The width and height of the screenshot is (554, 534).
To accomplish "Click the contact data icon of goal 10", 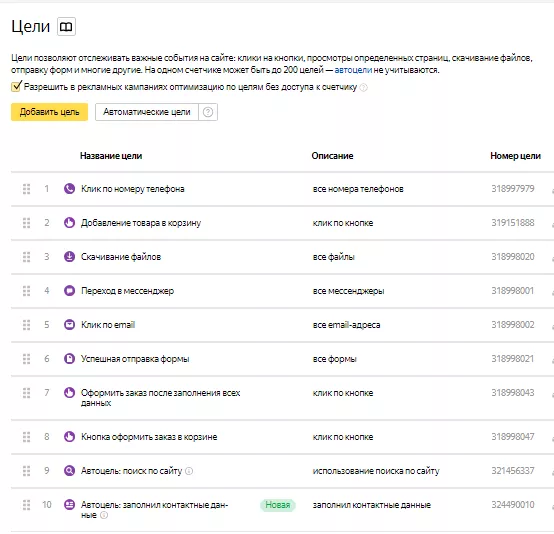I will click(x=69, y=505).
